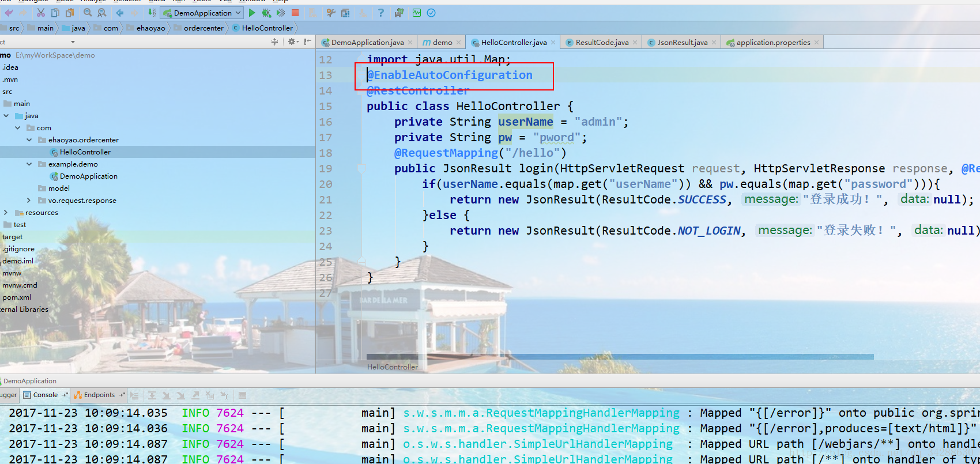Screen dimensions: 980x464
Task: Click the chip icon right of Help
Action: coord(399,13)
